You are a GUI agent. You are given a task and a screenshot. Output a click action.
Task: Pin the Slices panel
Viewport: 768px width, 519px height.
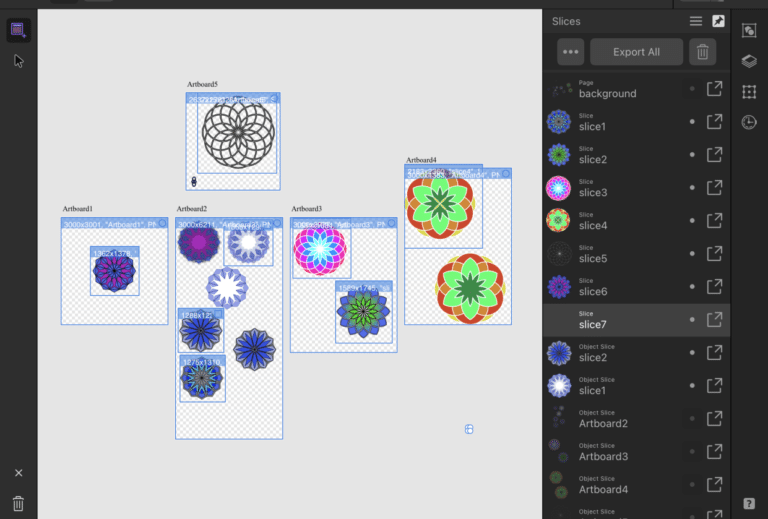[x=719, y=21]
